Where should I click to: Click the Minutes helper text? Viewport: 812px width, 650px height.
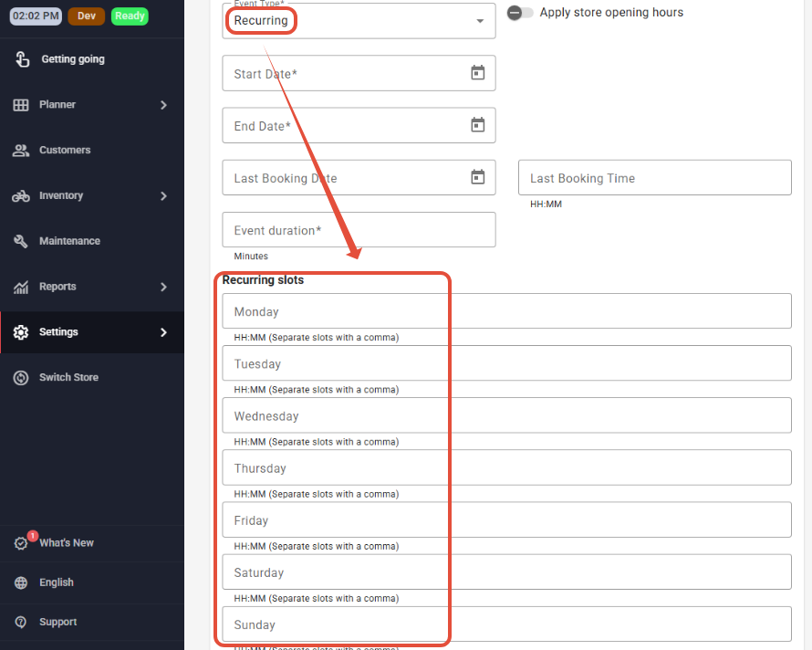coord(251,256)
